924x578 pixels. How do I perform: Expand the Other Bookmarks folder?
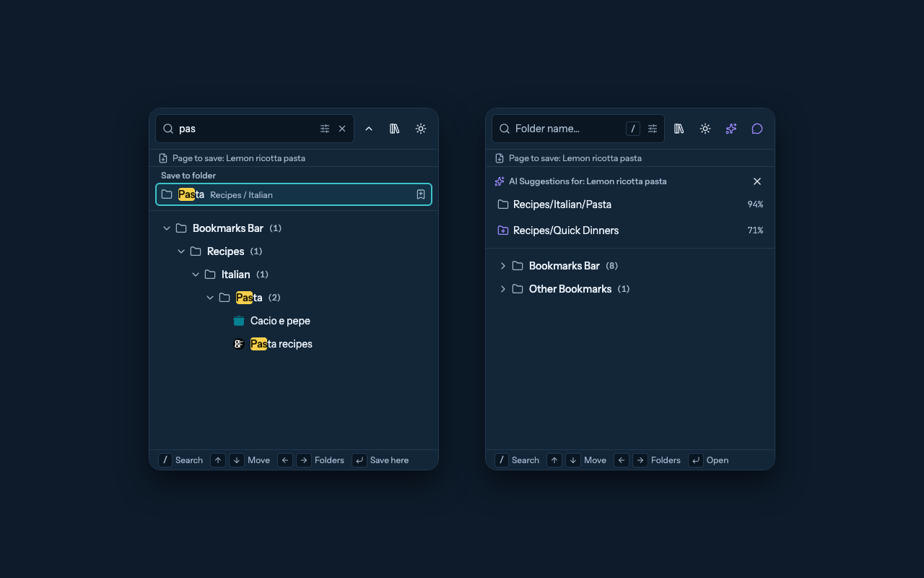[503, 289]
